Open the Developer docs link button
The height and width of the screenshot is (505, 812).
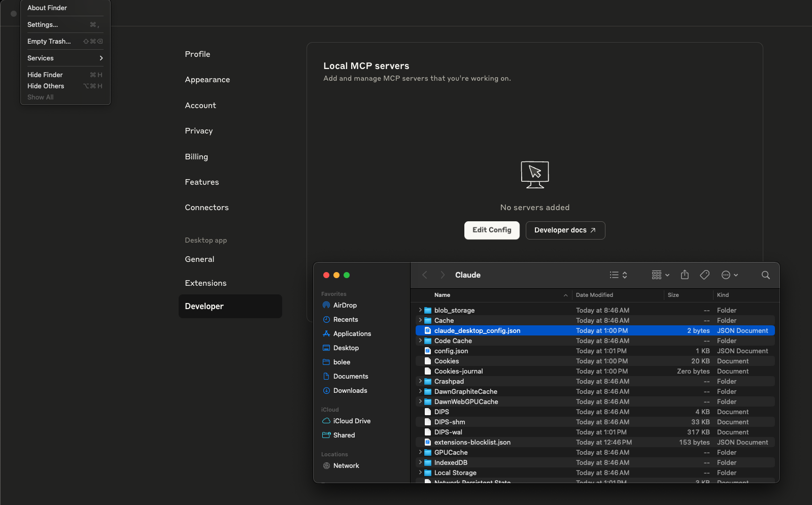click(565, 230)
